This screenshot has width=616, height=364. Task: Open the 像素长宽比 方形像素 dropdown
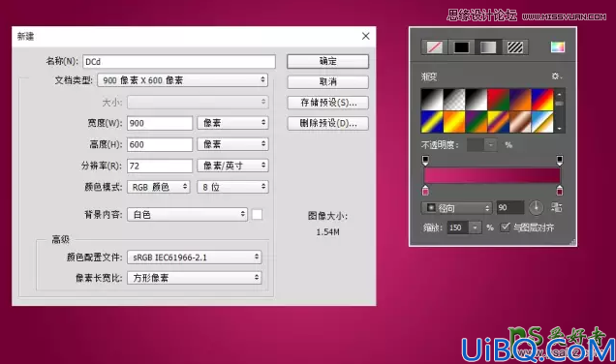click(195, 278)
